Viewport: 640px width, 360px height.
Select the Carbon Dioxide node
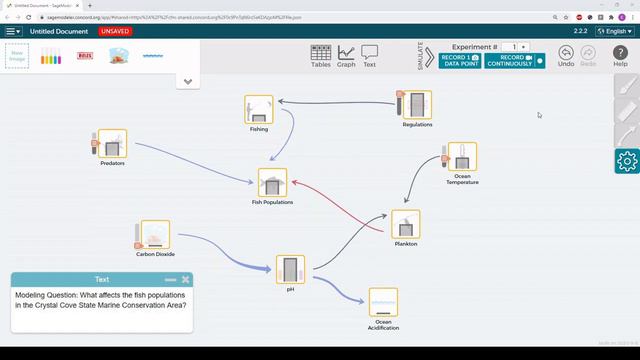[155, 235]
